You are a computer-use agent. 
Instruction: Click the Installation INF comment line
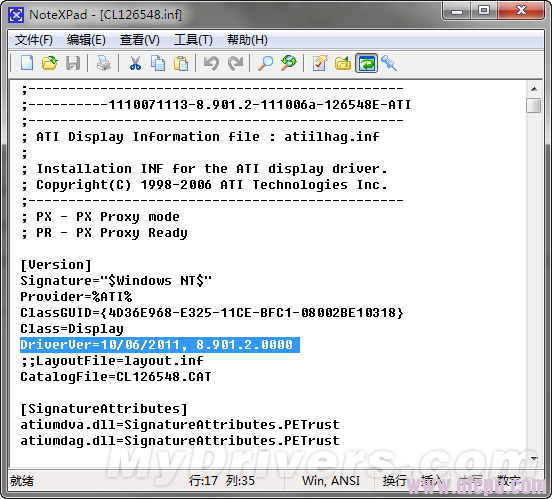click(x=204, y=169)
